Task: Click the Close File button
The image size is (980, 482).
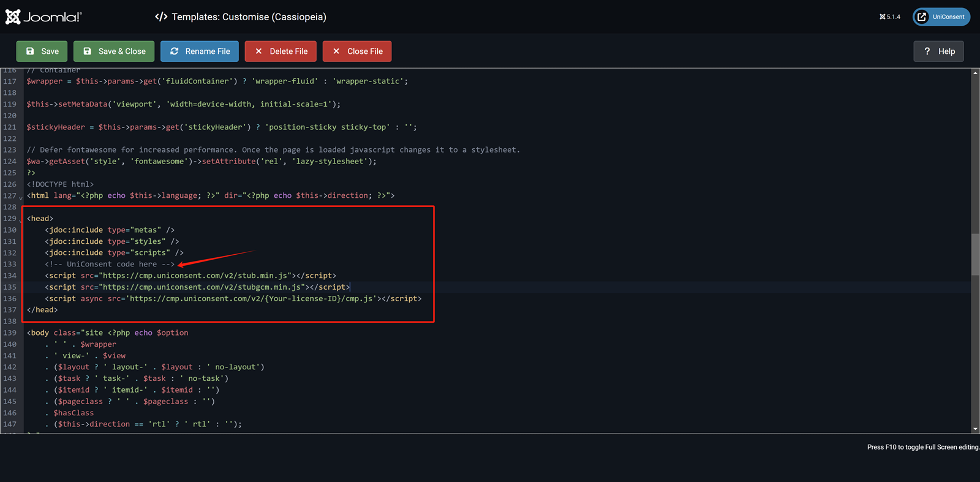Action: pyautogui.click(x=357, y=51)
